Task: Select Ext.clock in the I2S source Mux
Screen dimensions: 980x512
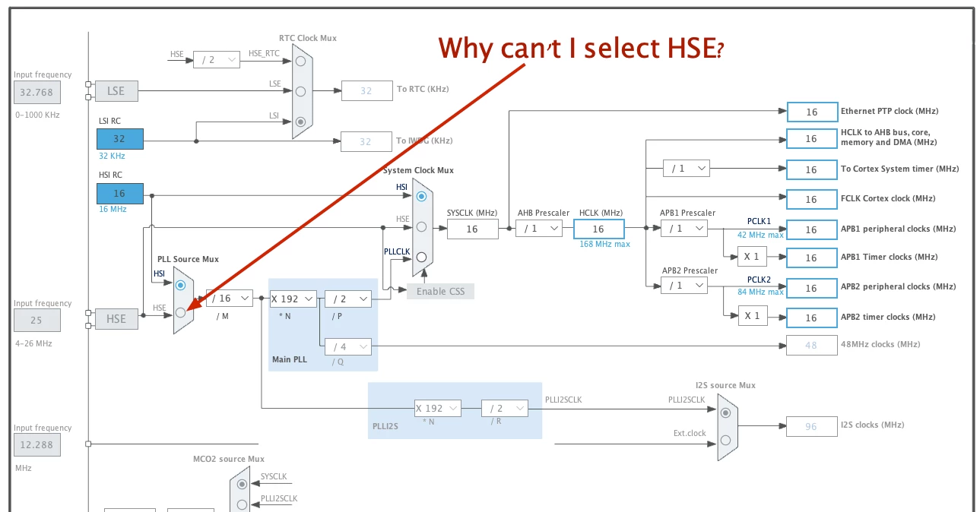Action: (x=725, y=440)
